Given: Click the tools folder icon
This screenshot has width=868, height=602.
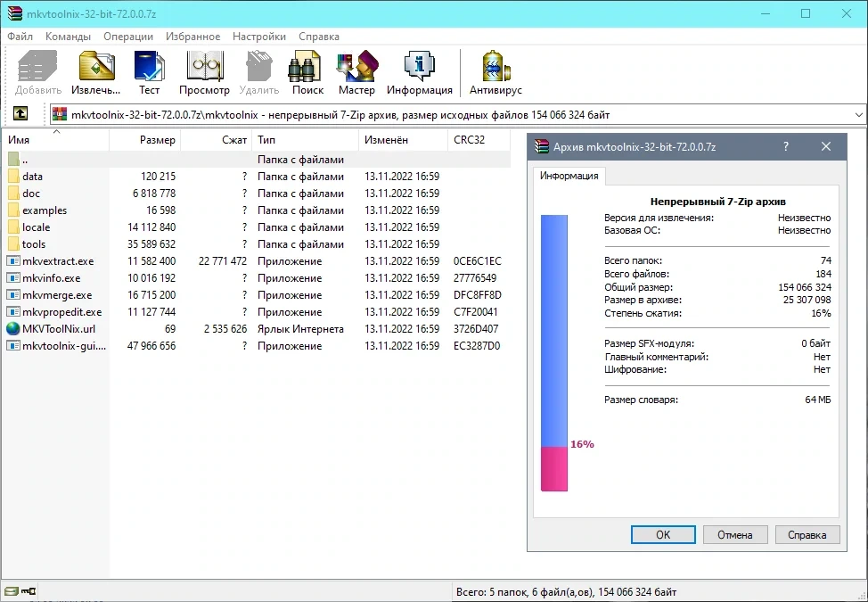Looking at the screenshot, I should [14, 244].
